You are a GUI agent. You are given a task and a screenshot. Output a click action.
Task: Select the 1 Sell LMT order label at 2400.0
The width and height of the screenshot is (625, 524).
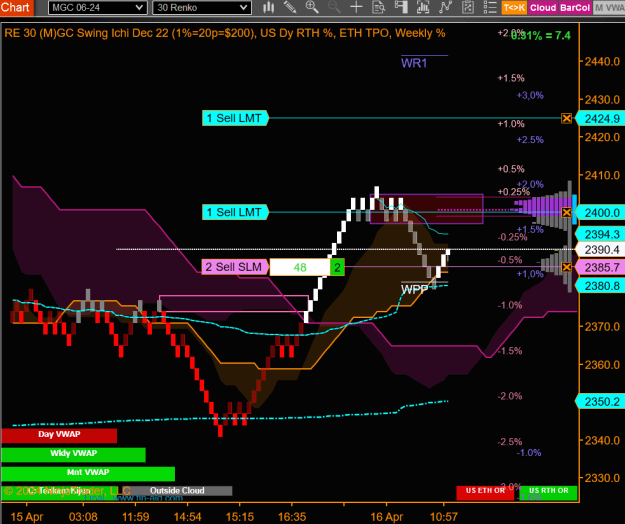pos(235,212)
